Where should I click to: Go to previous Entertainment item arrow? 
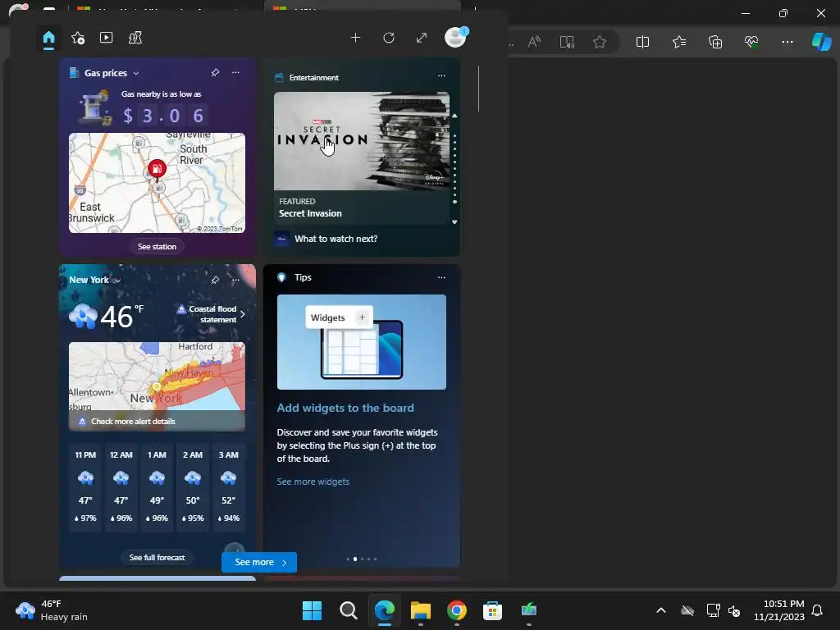[x=454, y=116]
